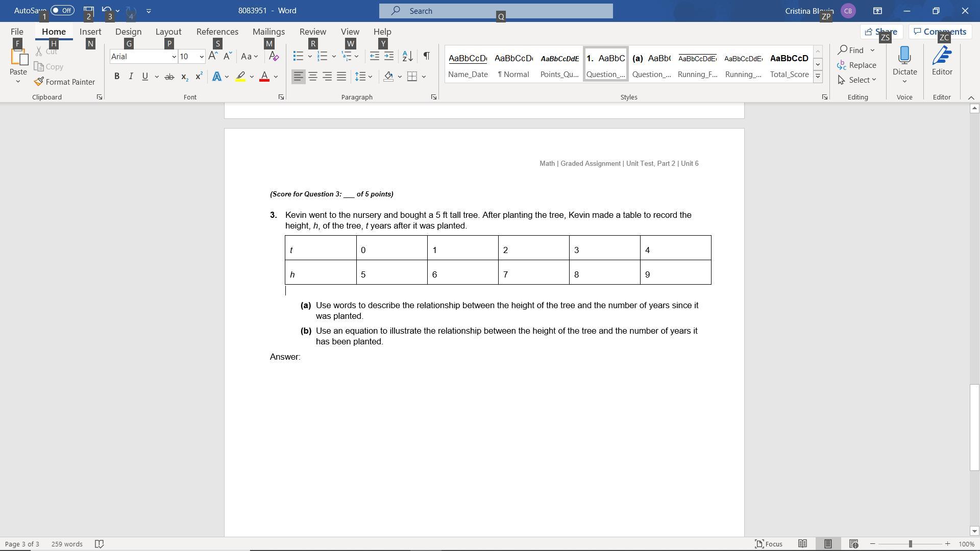Toggle Italic formatting
The height and width of the screenshot is (551, 980).
(x=131, y=77)
